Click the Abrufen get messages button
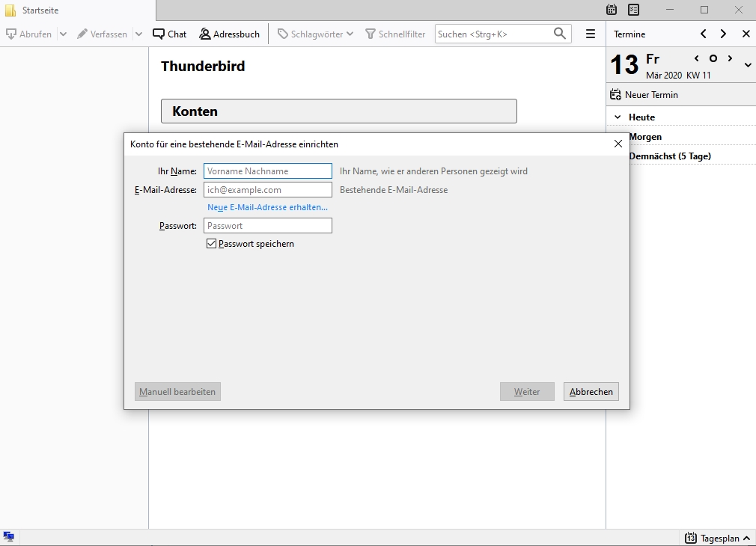 (x=29, y=34)
